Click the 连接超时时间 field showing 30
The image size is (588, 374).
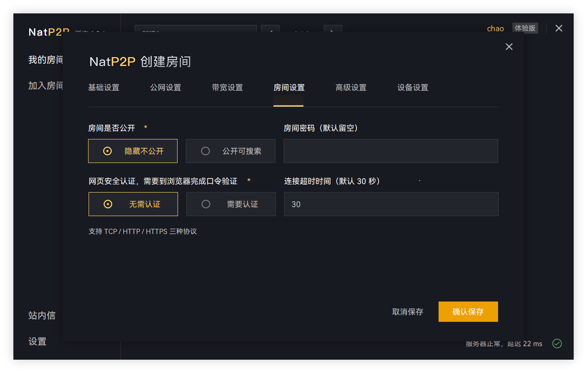pyautogui.click(x=391, y=204)
